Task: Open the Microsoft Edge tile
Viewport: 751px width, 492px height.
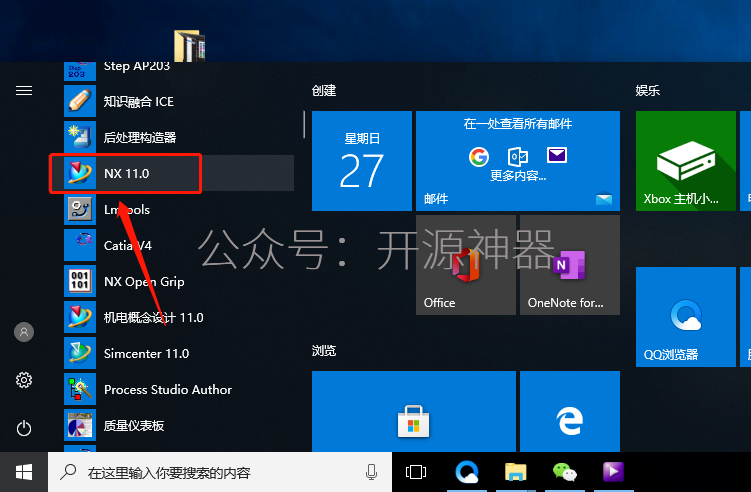Action: [570, 412]
